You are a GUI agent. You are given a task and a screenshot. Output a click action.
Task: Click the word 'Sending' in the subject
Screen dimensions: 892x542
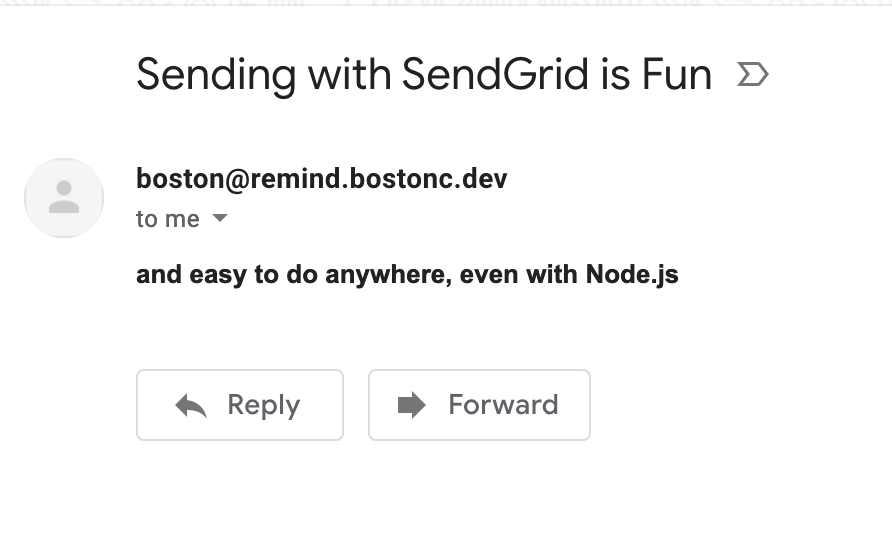(x=216, y=76)
